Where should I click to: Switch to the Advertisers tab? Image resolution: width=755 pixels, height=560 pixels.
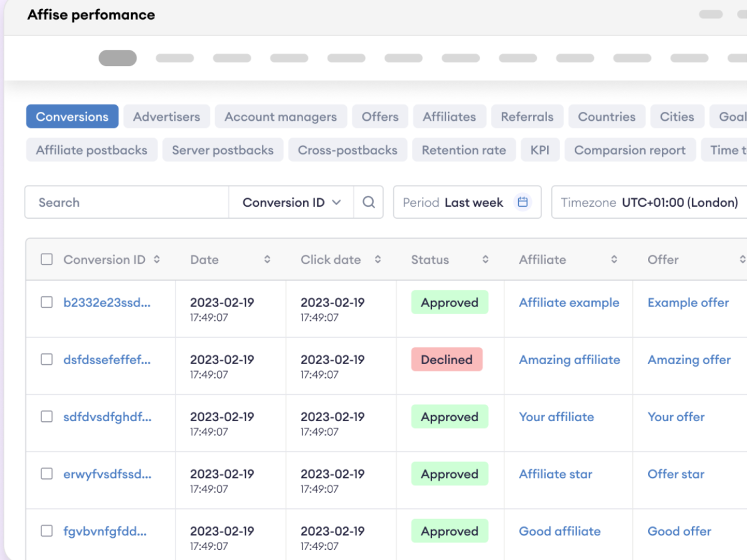pos(167,117)
